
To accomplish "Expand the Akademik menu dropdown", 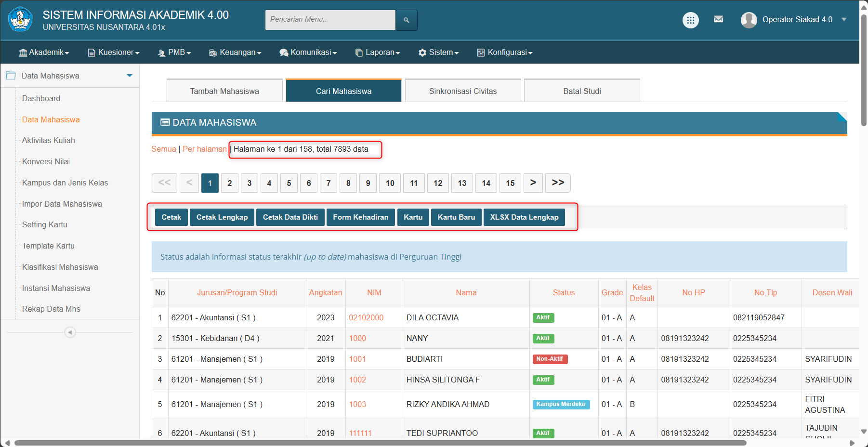I will click(x=44, y=53).
